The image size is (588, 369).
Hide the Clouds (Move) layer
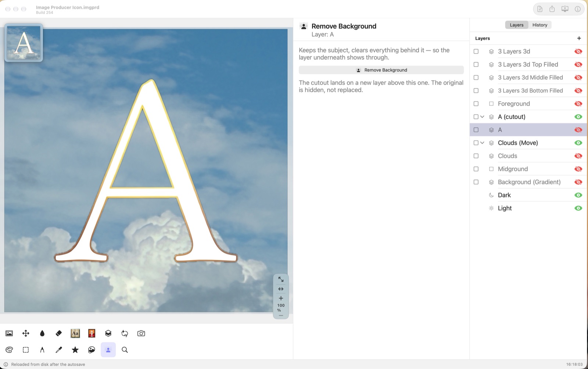(578, 143)
